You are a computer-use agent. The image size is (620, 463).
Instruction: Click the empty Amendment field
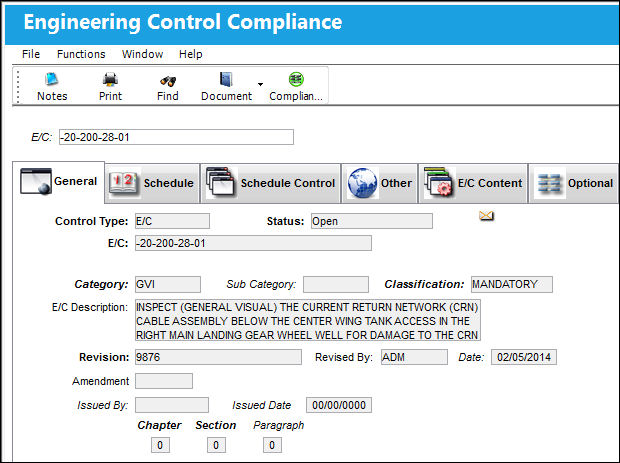(164, 381)
